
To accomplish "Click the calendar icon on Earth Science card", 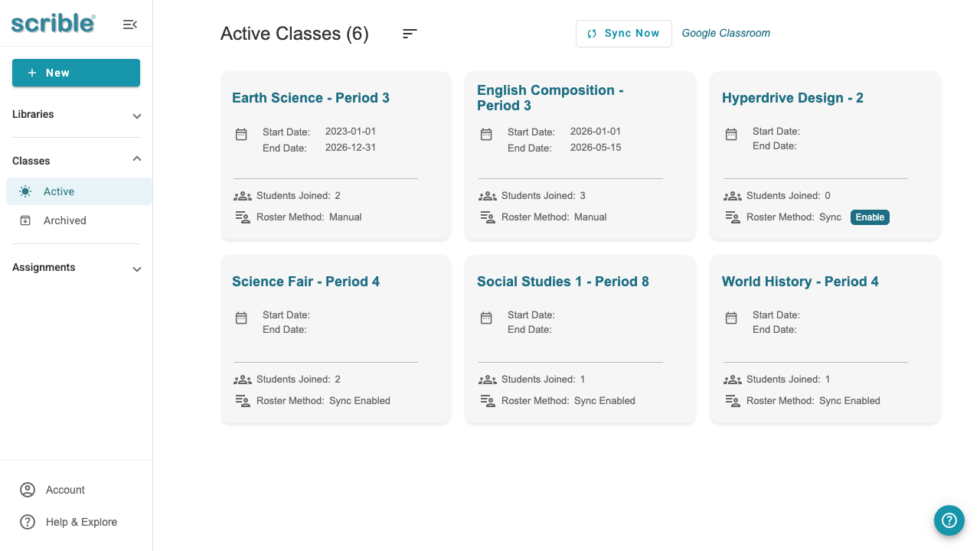I will (x=241, y=133).
